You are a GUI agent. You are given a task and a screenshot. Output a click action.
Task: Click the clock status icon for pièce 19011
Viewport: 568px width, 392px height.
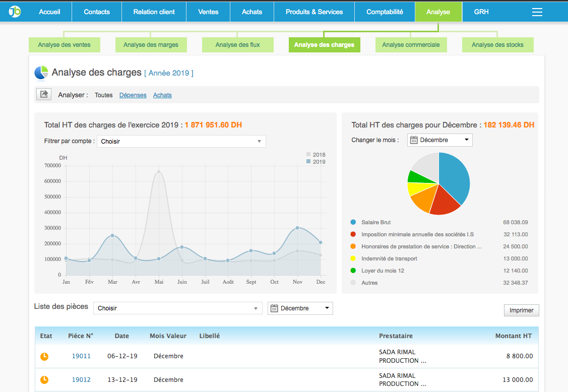pos(44,356)
